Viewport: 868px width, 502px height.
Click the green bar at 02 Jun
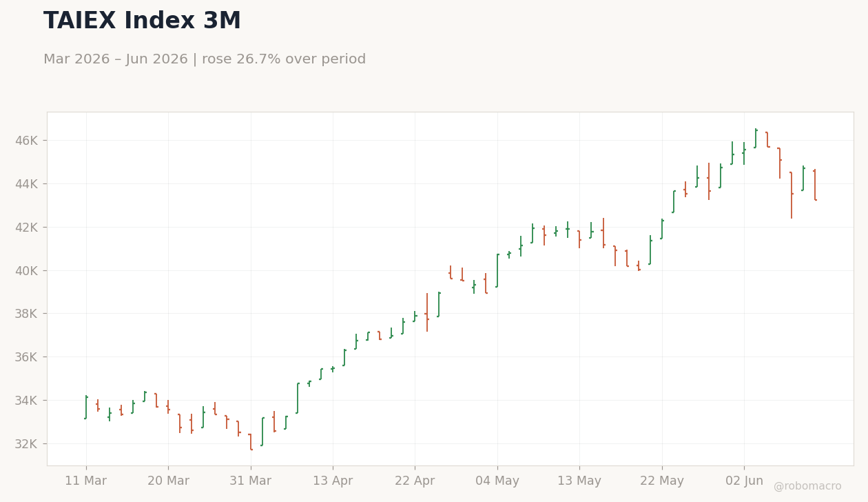point(744,153)
